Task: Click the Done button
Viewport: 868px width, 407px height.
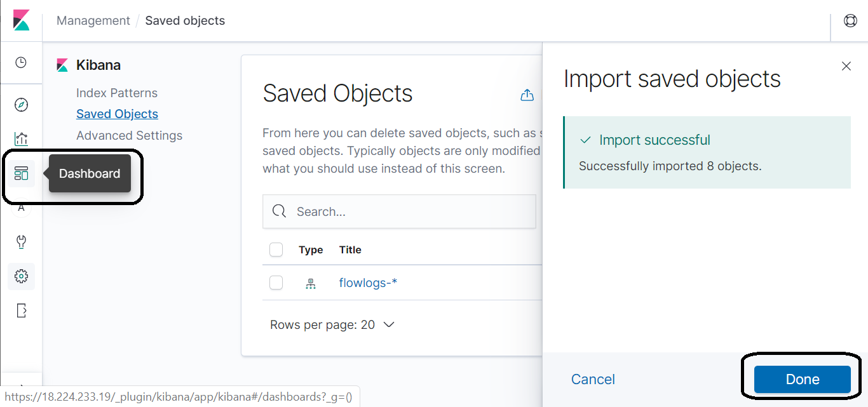Action: pos(803,379)
